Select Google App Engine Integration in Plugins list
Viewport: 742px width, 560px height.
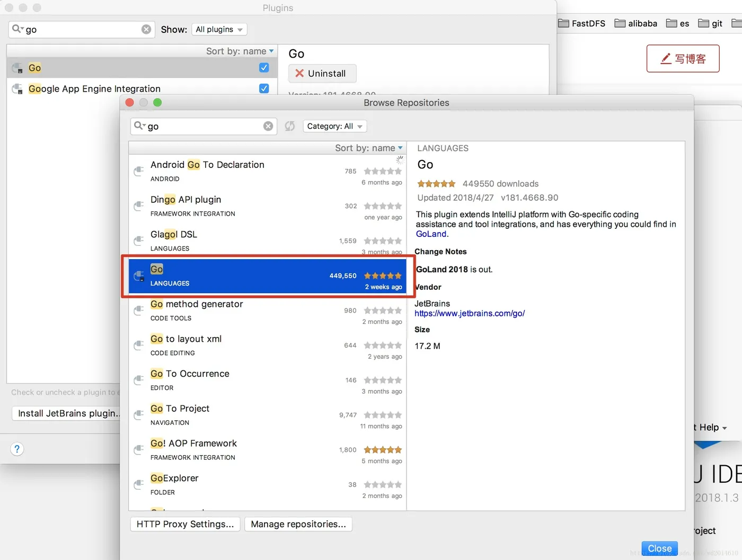tap(142, 88)
